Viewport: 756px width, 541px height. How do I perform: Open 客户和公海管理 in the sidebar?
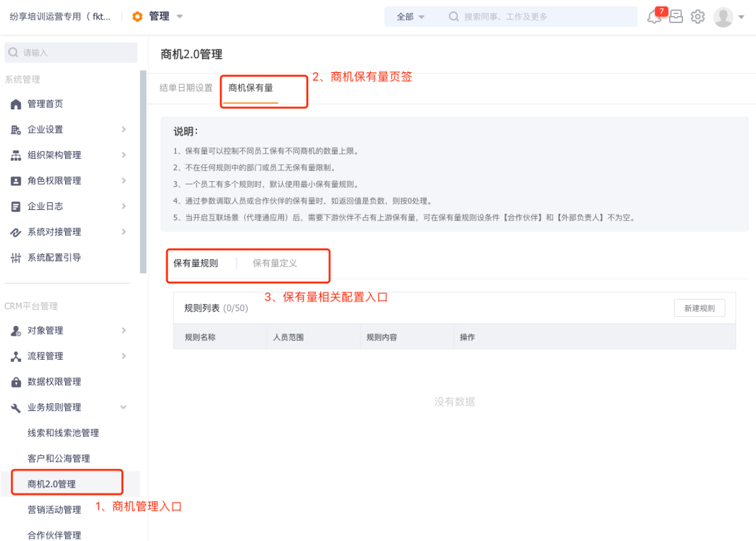point(59,459)
